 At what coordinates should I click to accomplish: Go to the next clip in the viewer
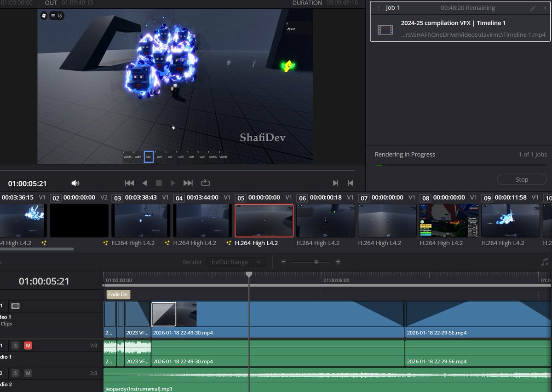335,183
